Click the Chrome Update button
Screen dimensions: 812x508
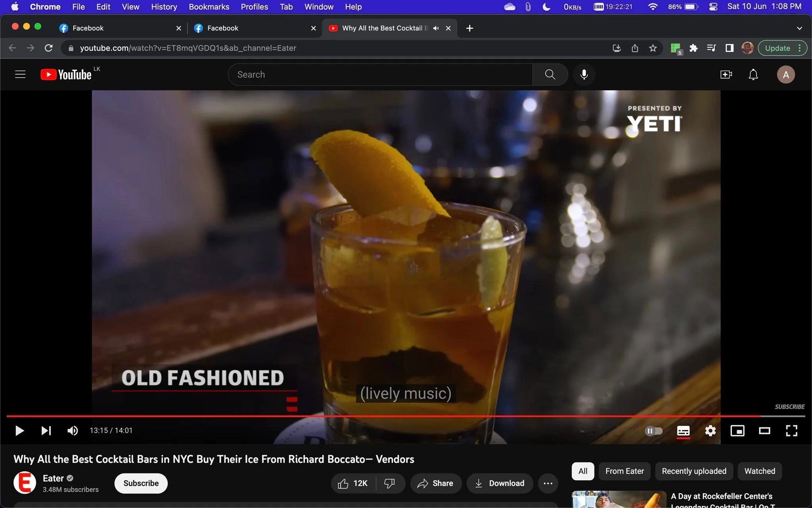point(778,48)
